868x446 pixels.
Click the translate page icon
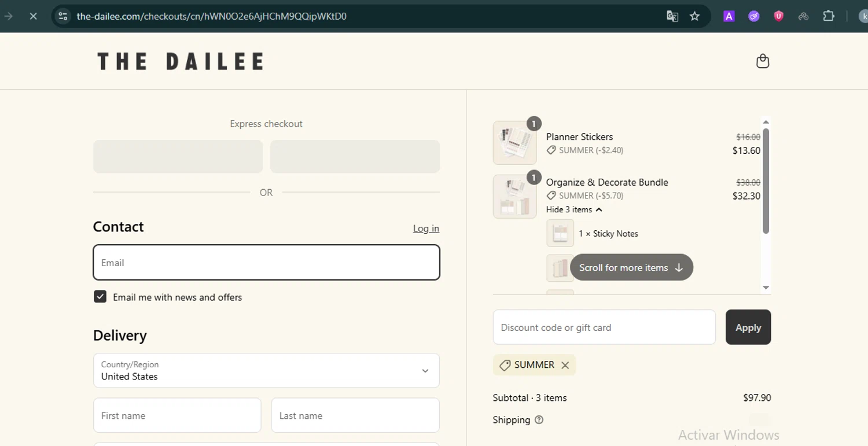point(672,16)
